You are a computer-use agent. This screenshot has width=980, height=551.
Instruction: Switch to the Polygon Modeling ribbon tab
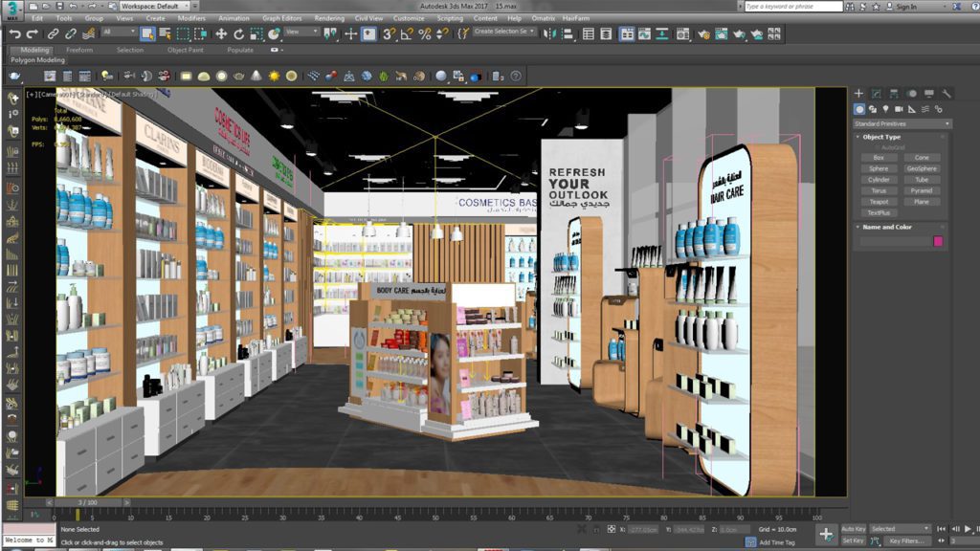tap(36, 58)
